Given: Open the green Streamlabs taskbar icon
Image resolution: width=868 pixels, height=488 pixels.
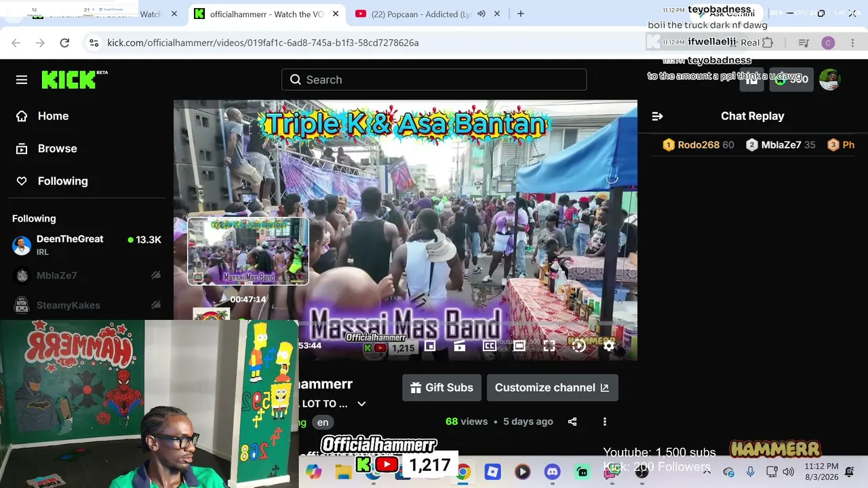Looking at the screenshot, I should pos(582,472).
